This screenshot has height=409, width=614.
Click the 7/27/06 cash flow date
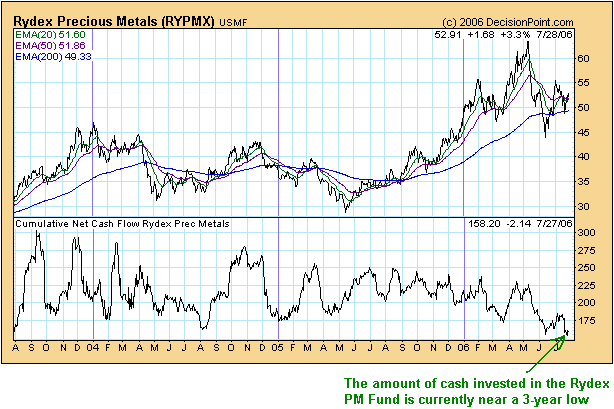[x=566, y=221]
